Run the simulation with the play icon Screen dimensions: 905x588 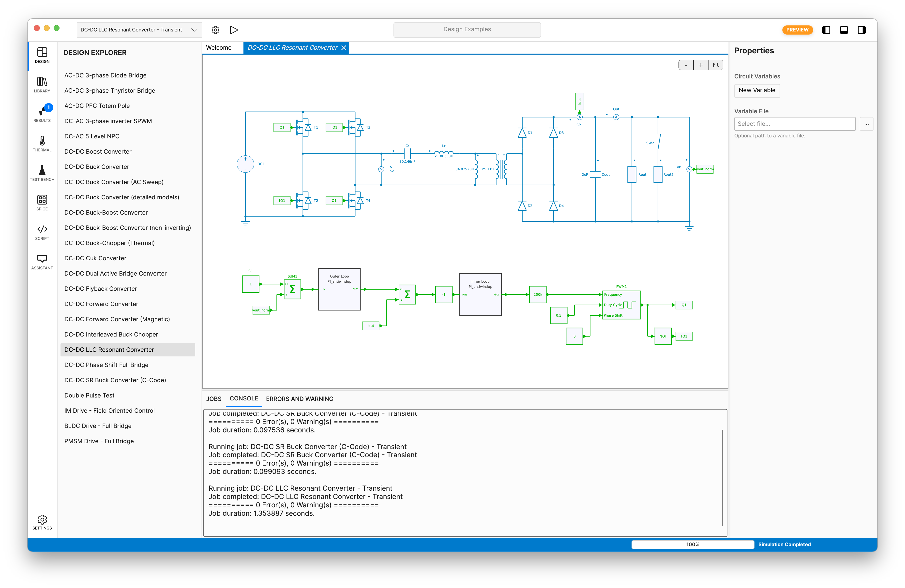[234, 30]
